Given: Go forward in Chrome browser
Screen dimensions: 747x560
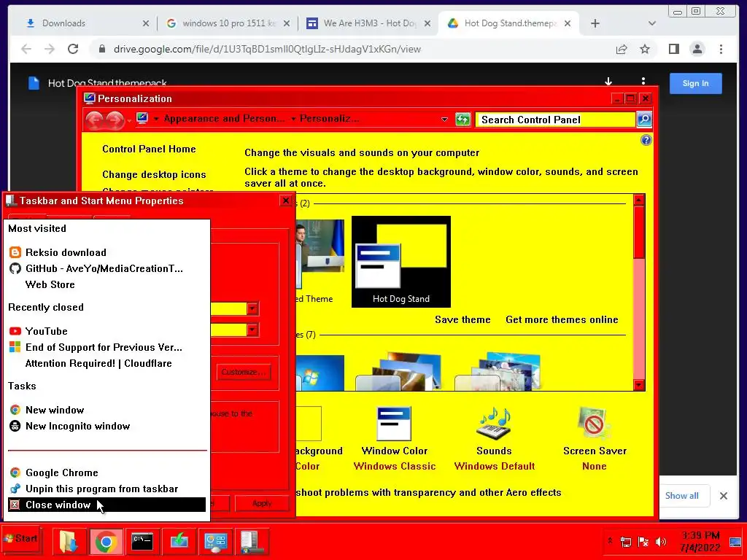Looking at the screenshot, I should [x=50, y=49].
